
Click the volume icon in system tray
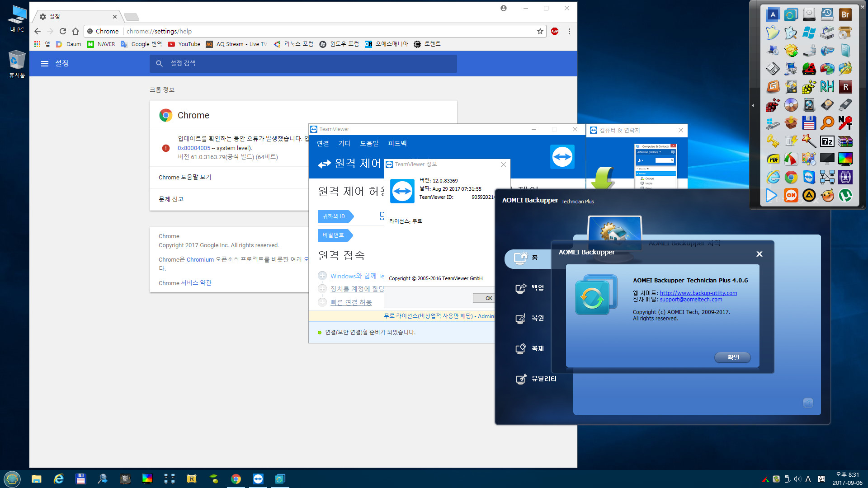pyautogui.click(x=797, y=479)
